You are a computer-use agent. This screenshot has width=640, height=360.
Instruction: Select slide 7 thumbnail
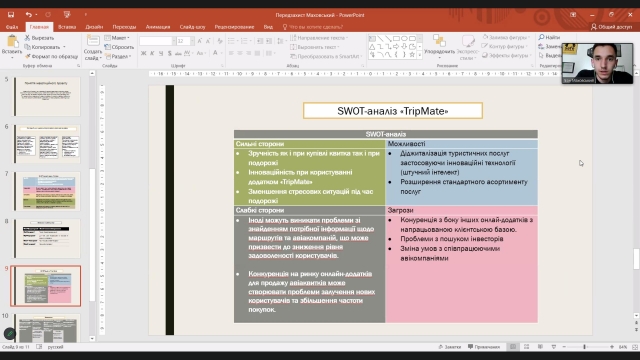(47, 191)
